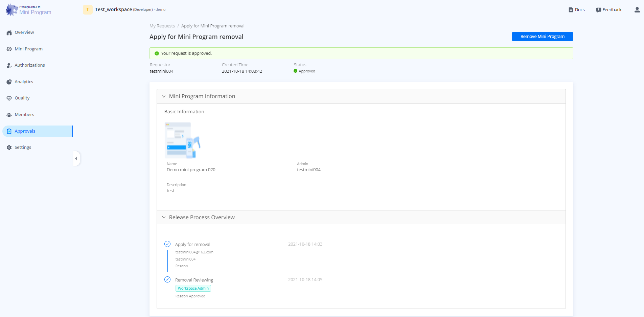
Task: Click the Workspace Admin tag
Action: pyautogui.click(x=193, y=288)
